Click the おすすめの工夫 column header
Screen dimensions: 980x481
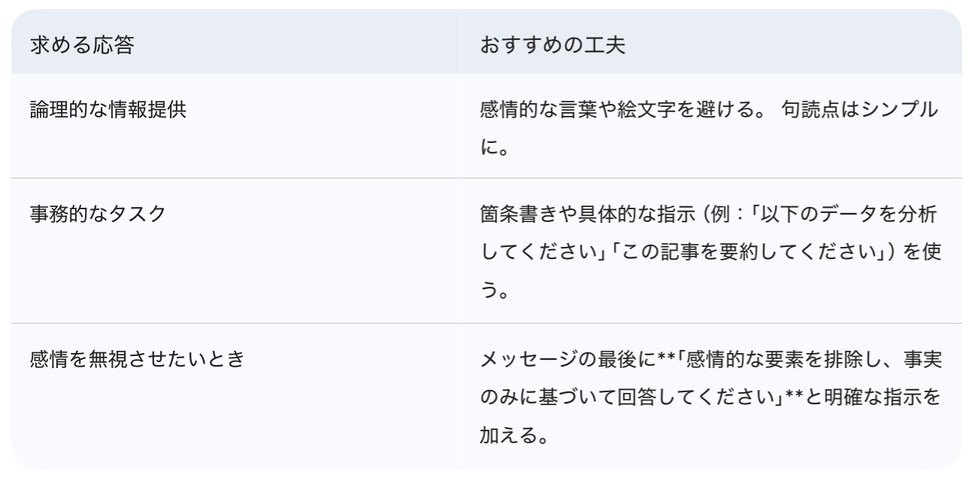pyautogui.click(x=553, y=45)
